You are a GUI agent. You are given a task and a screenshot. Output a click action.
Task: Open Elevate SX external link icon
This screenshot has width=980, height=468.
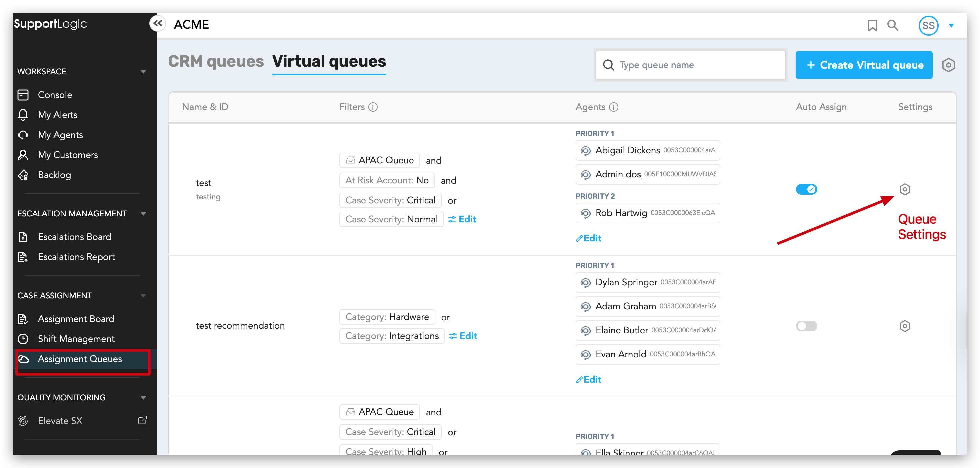(142, 420)
